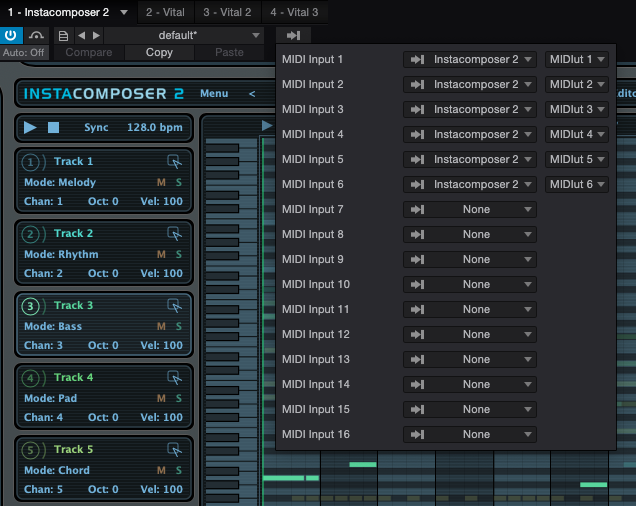Open the preset file menu icon
Screen dimensions: 636x506
coord(63,36)
